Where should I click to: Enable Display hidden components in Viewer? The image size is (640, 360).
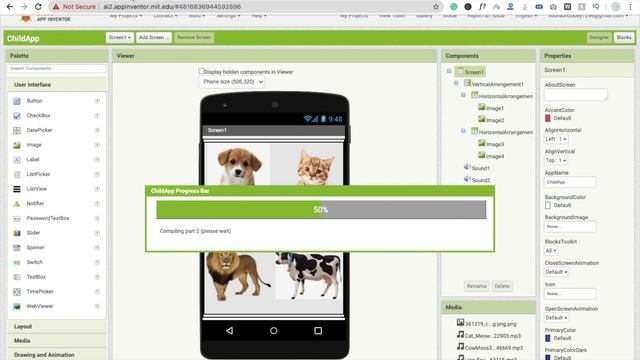pyautogui.click(x=201, y=71)
